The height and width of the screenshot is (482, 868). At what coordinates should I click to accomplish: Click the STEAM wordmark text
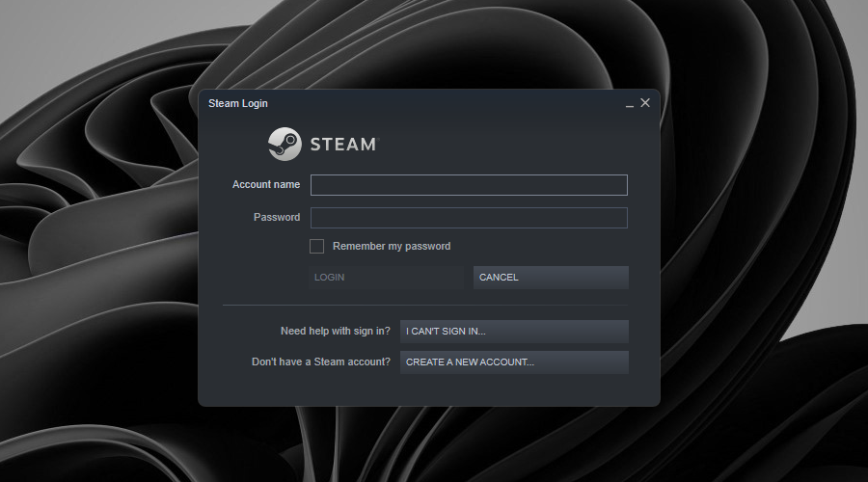click(343, 145)
